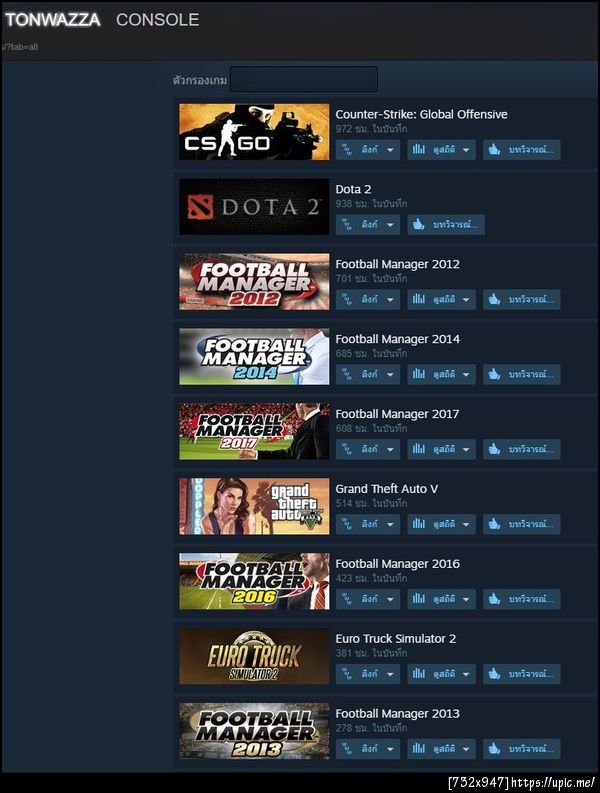Click the Football Manager 2016 banner thumbnail
The image size is (600, 793).
pyautogui.click(x=254, y=581)
